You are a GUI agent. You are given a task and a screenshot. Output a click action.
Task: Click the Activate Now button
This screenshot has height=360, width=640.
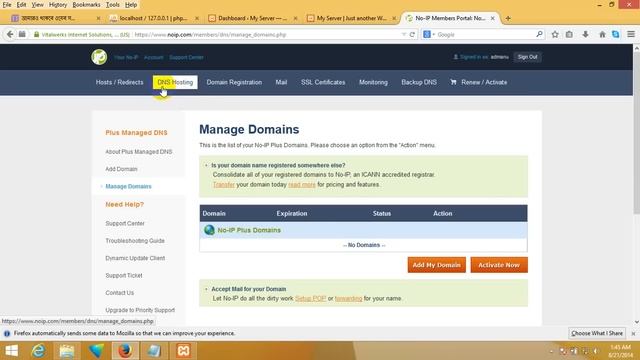tap(499, 265)
